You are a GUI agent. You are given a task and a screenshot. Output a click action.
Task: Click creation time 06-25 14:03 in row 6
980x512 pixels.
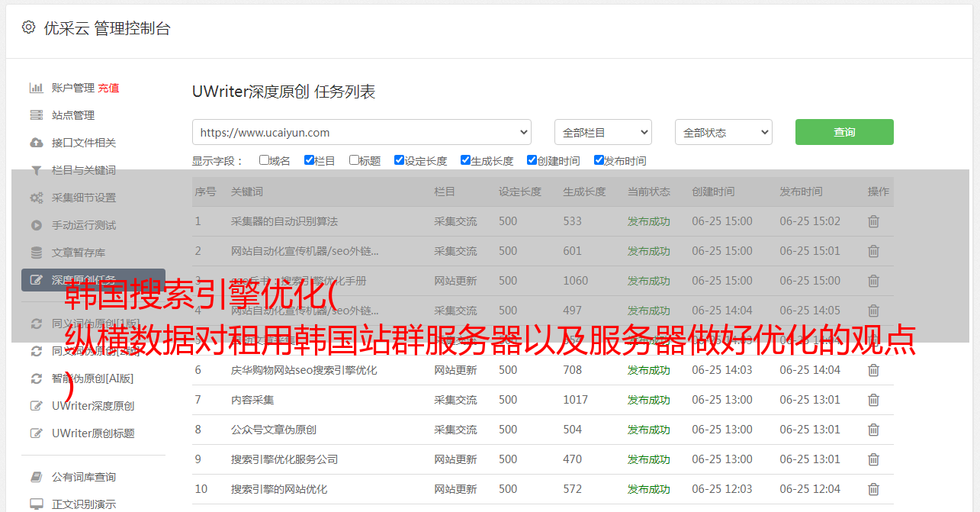tap(722, 370)
